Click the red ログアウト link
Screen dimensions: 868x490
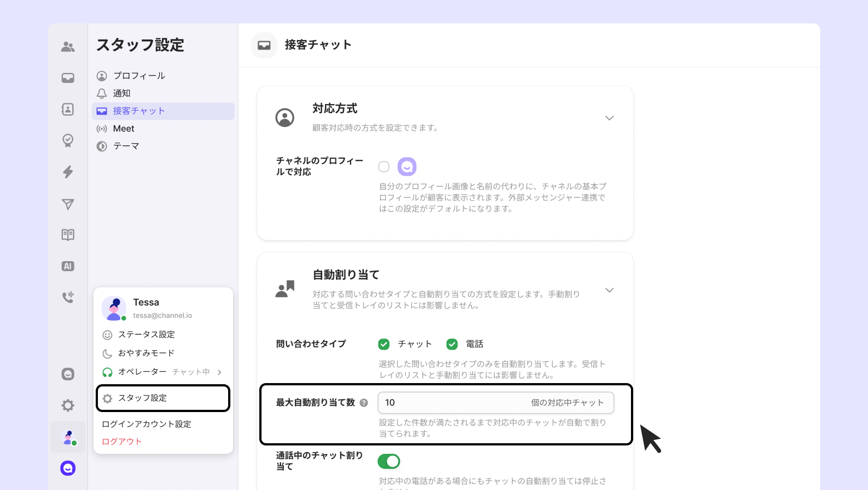coord(122,442)
